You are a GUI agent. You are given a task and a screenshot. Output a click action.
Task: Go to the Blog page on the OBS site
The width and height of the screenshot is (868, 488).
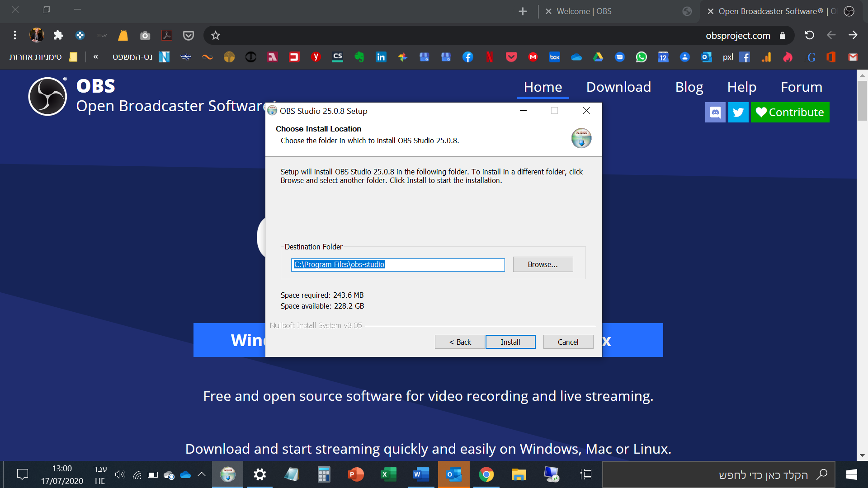689,87
